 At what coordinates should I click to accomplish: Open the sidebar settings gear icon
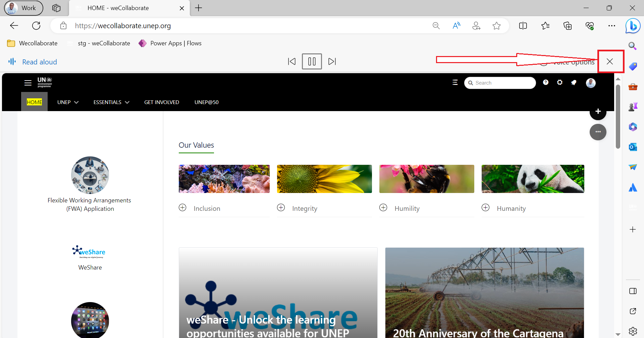(633, 331)
